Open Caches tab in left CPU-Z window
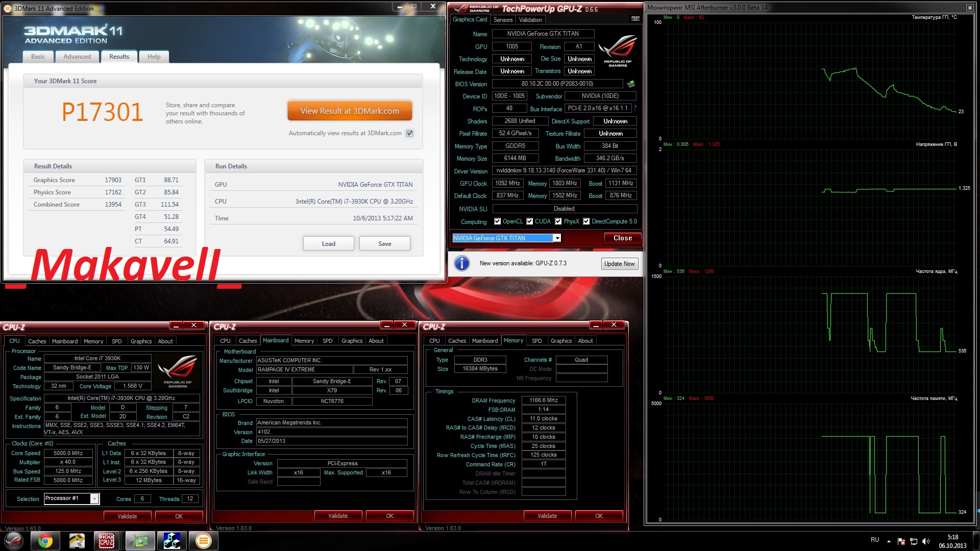The image size is (980, 551). (x=37, y=341)
